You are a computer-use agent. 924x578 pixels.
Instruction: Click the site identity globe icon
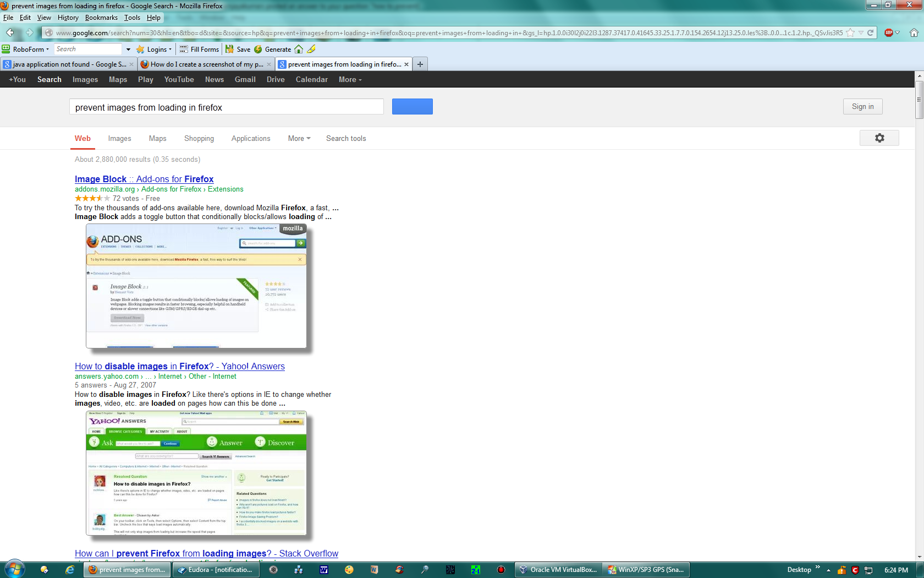(x=49, y=33)
